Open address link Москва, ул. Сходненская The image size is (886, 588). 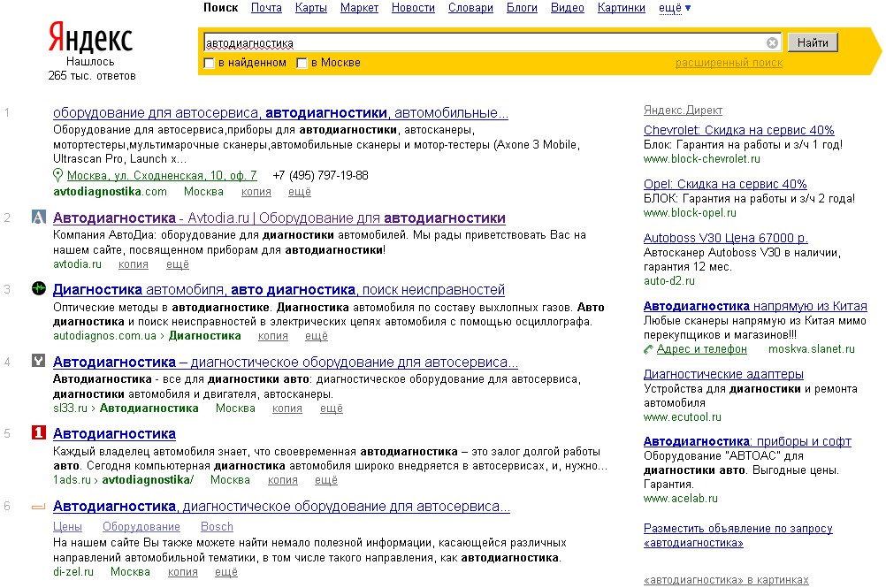162,176
